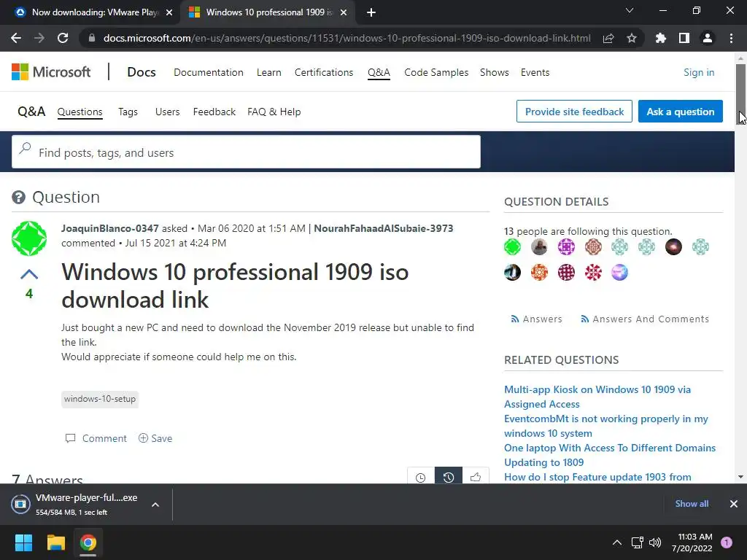Open the Shows menu item
The height and width of the screenshot is (560, 747).
click(495, 72)
